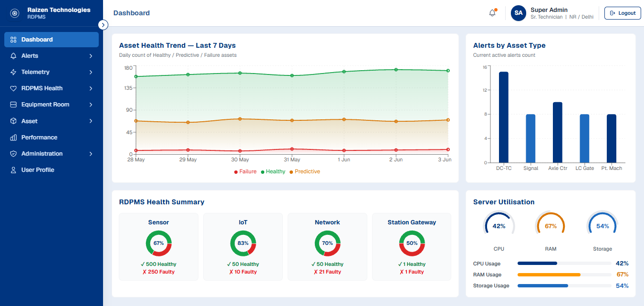The image size is (644, 306).
Task: Click the Alerts bell icon in the sidebar
Action: [13, 56]
